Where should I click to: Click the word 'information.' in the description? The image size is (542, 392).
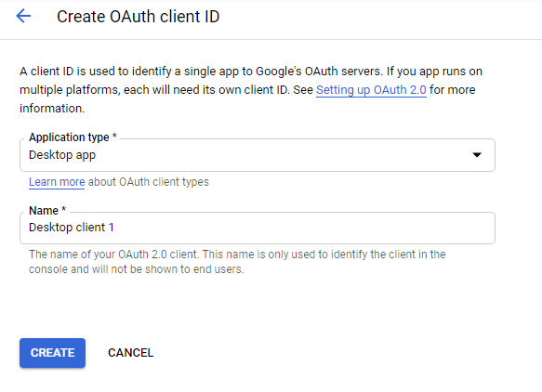(52, 109)
